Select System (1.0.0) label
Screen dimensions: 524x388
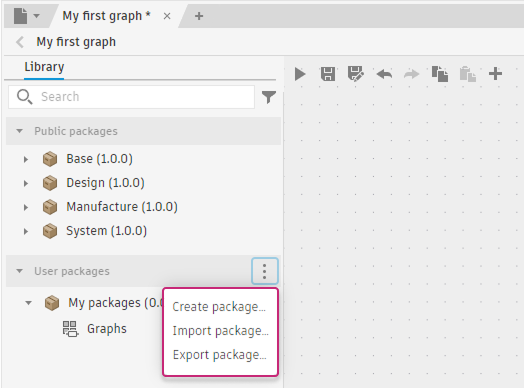pos(106,231)
